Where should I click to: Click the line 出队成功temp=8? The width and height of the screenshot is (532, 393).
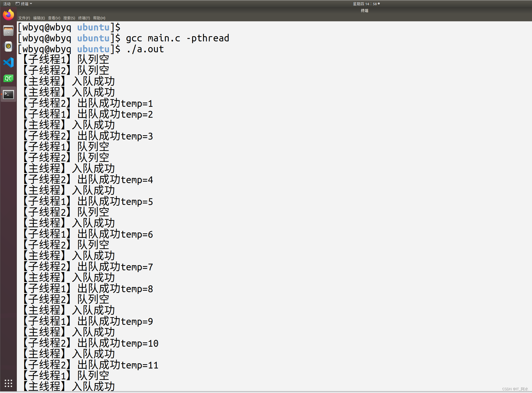(x=88, y=289)
